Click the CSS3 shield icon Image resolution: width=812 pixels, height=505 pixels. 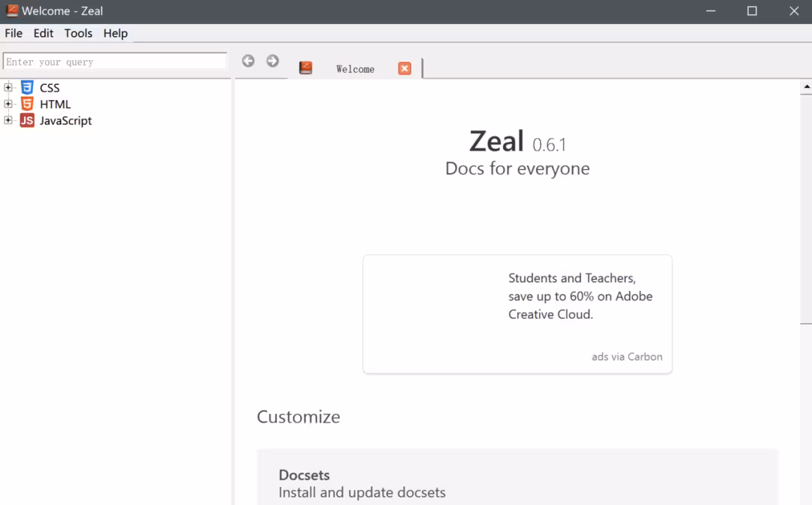tap(27, 87)
